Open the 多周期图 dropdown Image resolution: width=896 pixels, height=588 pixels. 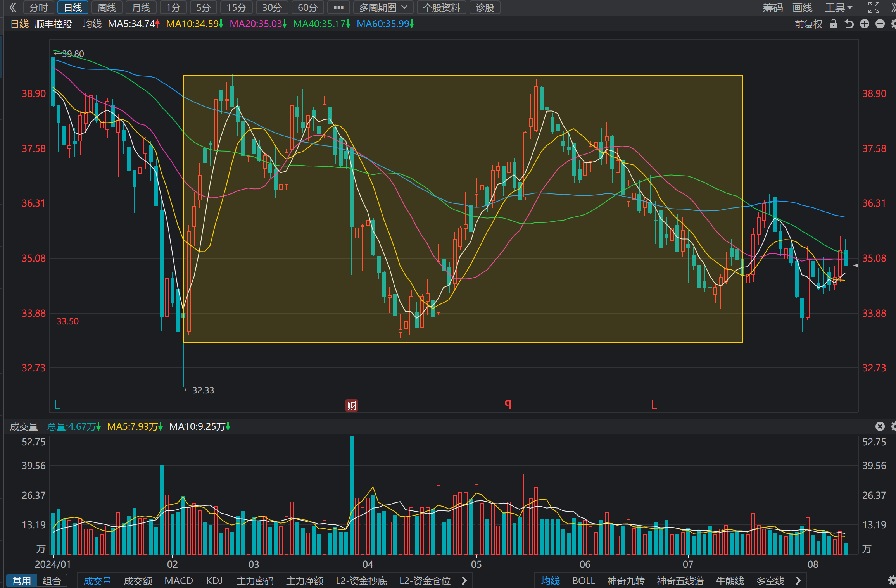click(383, 7)
